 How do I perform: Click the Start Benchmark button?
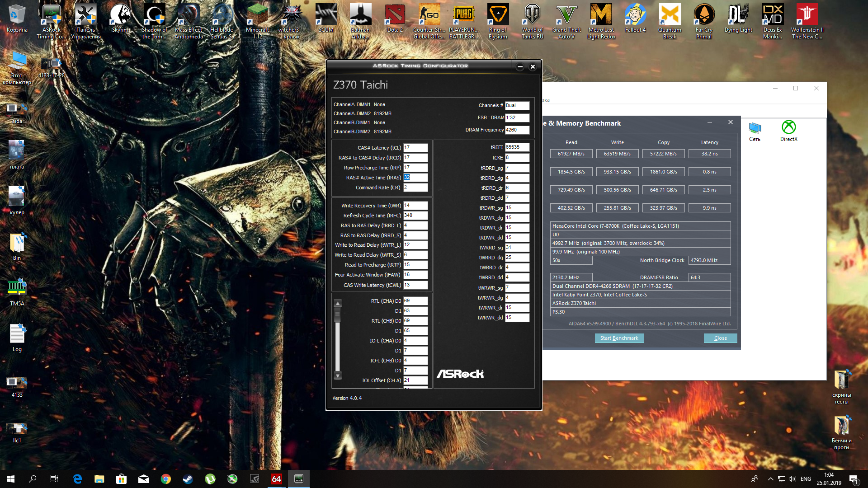tap(619, 338)
